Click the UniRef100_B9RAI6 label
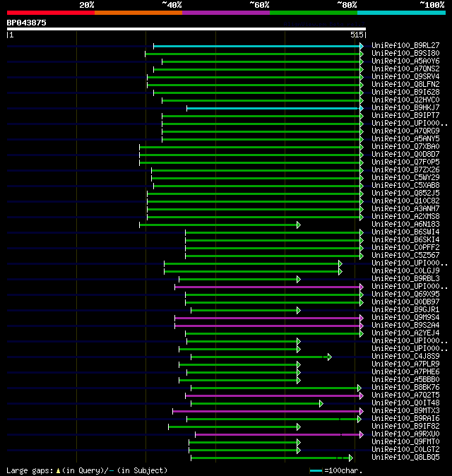Image resolution: width=452 pixels, height=476 pixels. click(x=405, y=419)
